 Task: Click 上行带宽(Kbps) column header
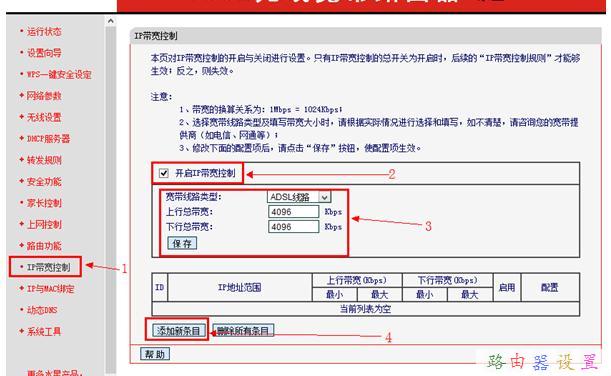click(x=357, y=280)
